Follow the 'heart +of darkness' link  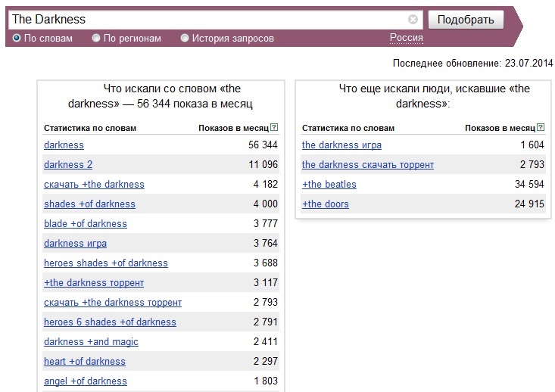pyautogui.click(x=85, y=361)
